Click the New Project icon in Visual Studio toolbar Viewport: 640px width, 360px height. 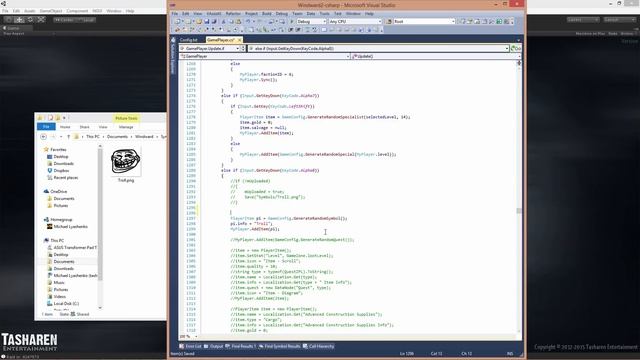tap(178, 21)
